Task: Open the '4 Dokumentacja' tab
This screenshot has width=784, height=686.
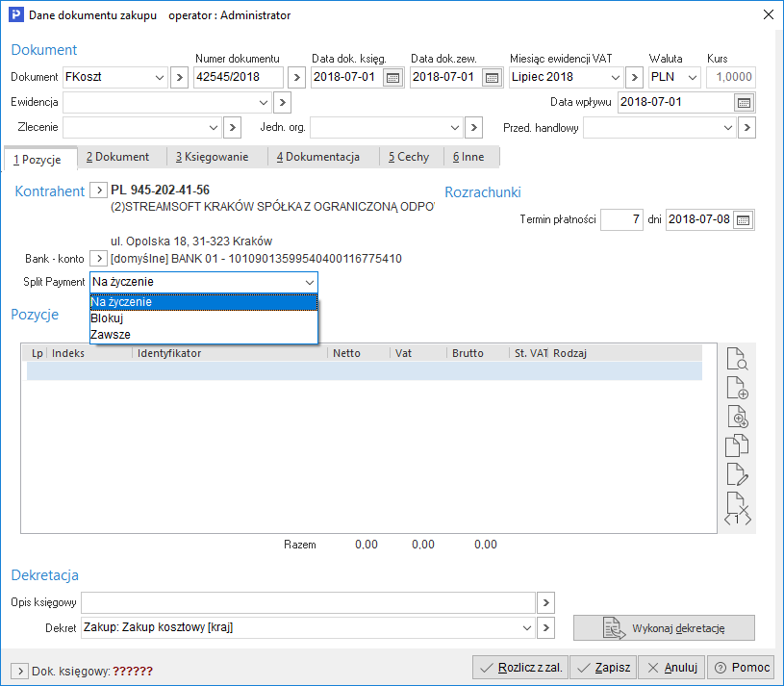Action: coord(318,157)
